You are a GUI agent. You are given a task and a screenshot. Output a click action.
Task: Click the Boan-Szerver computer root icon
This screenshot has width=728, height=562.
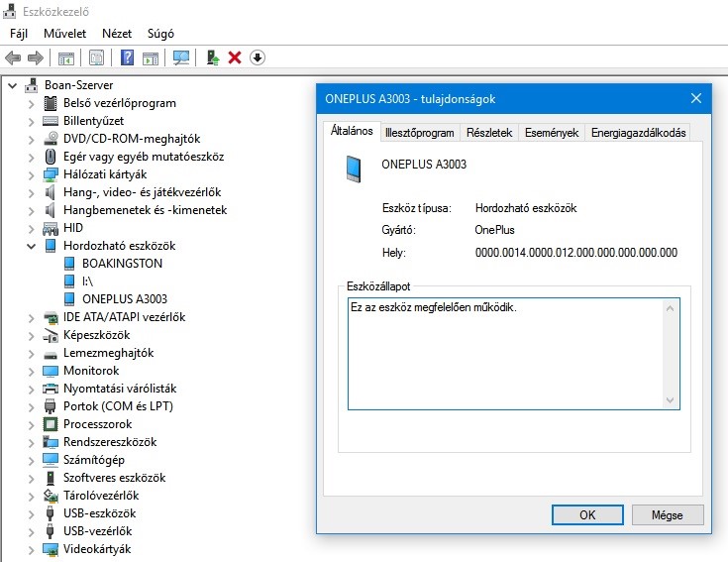coord(32,85)
